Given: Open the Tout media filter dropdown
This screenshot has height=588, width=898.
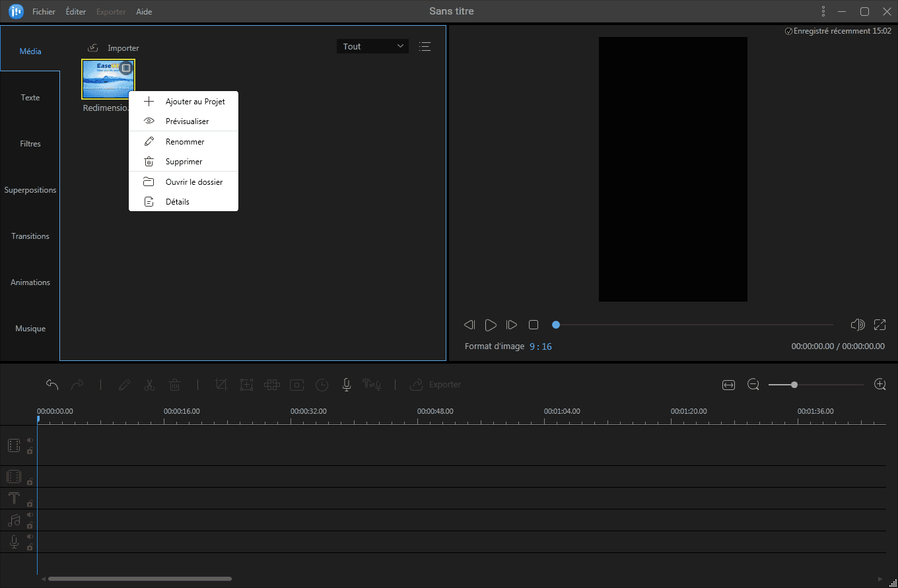Looking at the screenshot, I should click(372, 46).
